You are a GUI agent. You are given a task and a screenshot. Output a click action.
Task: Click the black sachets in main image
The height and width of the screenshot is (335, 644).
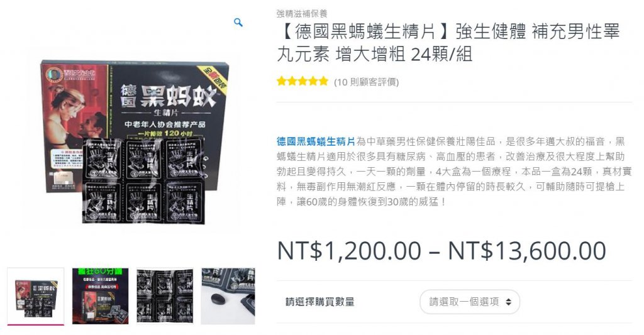[x=144, y=180]
